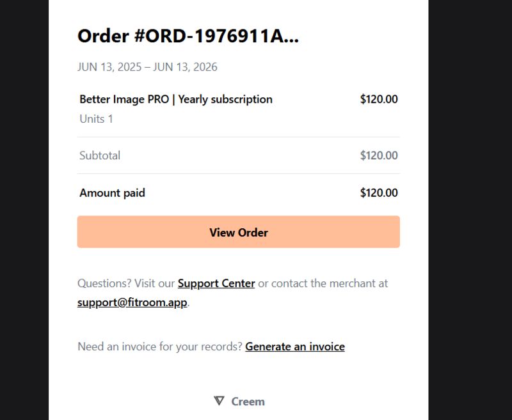
Task: Open the Support Center link
Action: click(x=216, y=283)
